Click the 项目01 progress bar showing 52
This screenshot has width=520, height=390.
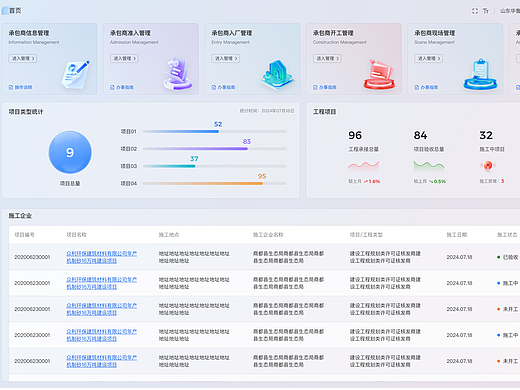(x=214, y=131)
